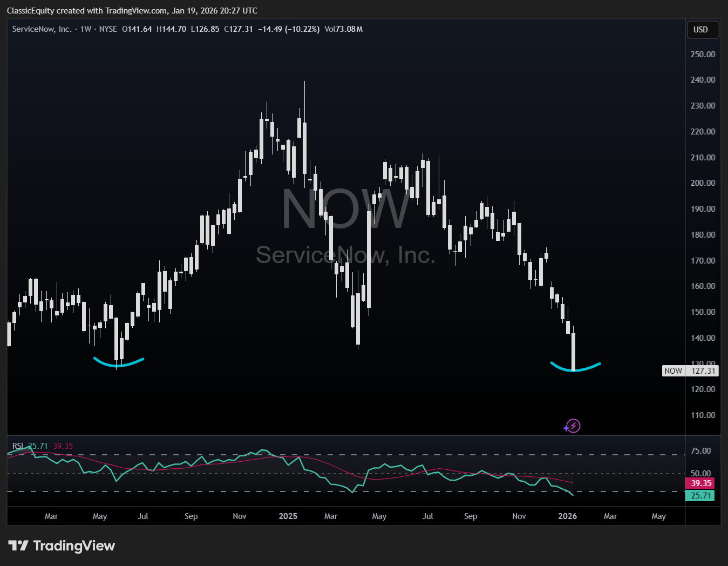This screenshot has width=728, height=566.
Task: Click the NYSE exchange label
Action: [108, 29]
